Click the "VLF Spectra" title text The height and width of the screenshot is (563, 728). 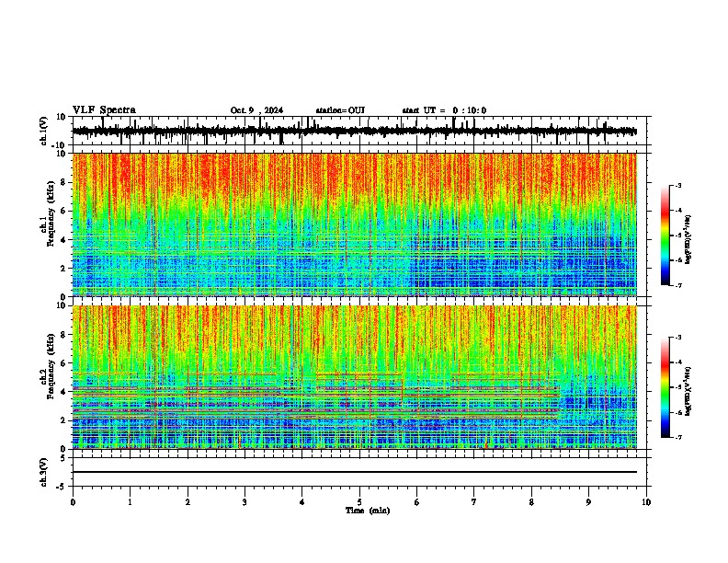tap(104, 110)
